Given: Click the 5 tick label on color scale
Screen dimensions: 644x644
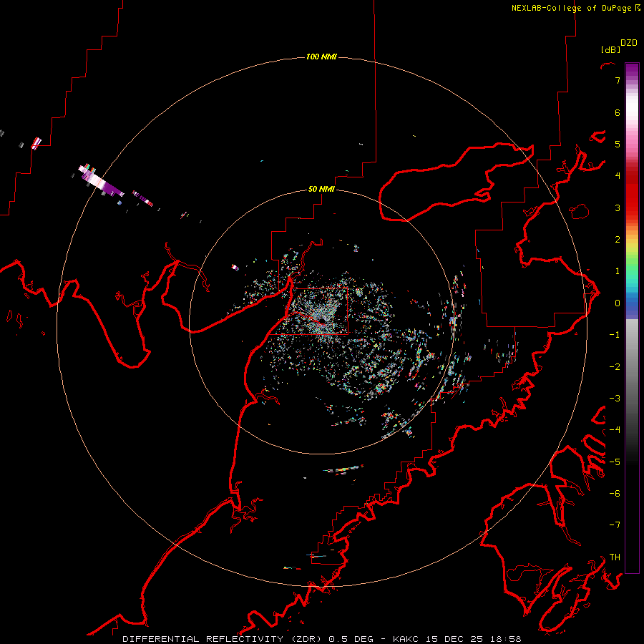Looking at the screenshot, I should click(x=618, y=144).
